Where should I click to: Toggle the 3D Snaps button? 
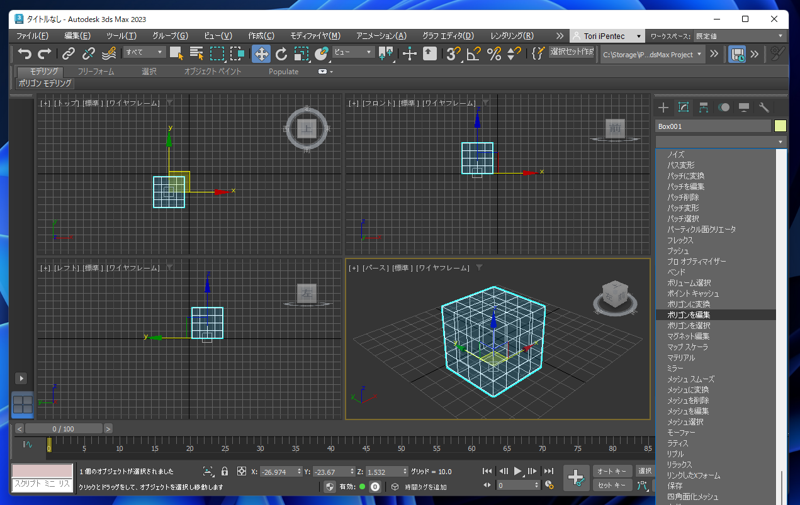click(453, 54)
